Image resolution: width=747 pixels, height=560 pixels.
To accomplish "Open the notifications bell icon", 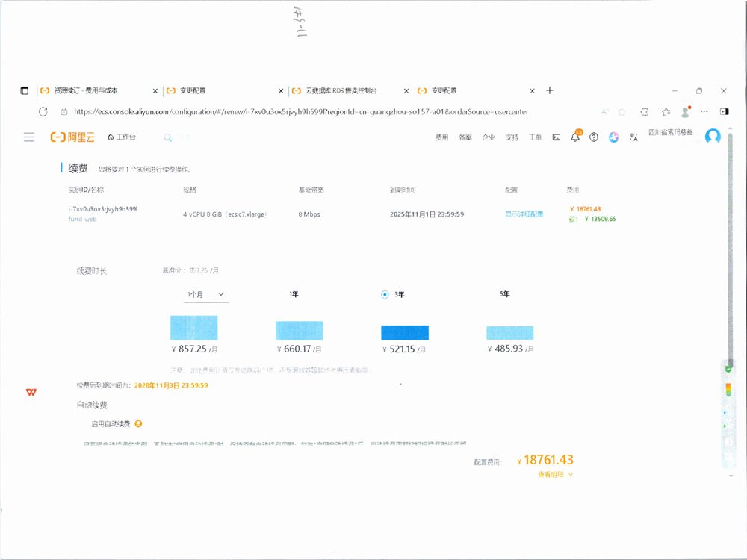I will pyautogui.click(x=575, y=137).
